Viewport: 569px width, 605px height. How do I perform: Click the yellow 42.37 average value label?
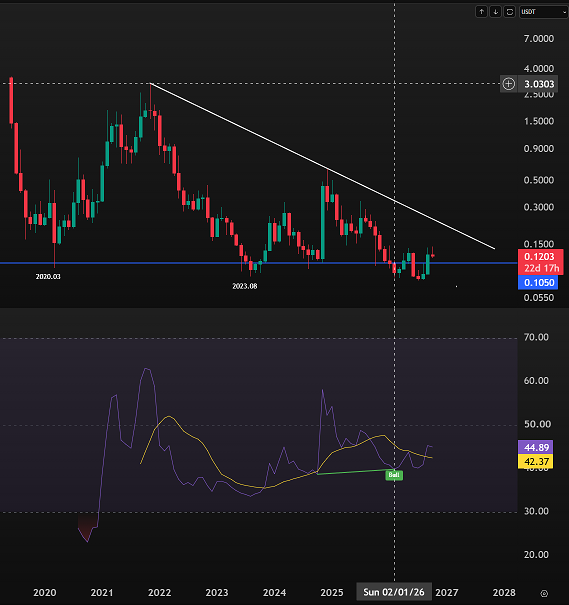coord(536,461)
